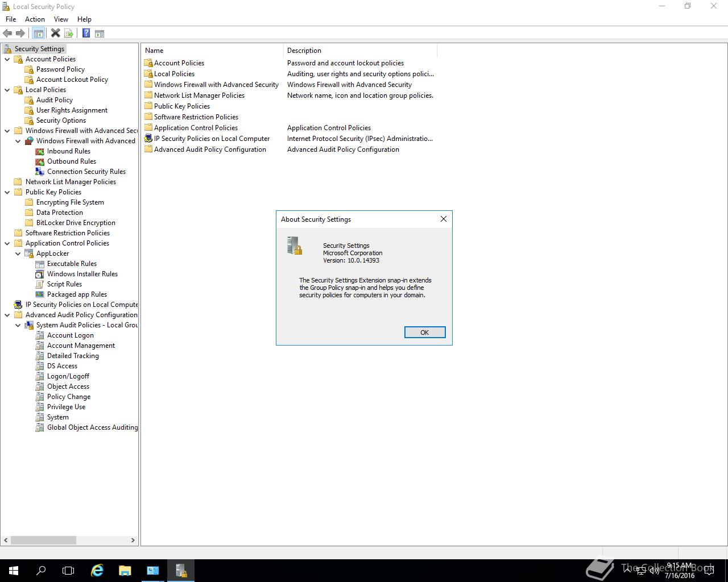This screenshot has width=728, height=582.
Task: Select Security Options in tree
Action: pyautogui.click(x=61, y=120)
